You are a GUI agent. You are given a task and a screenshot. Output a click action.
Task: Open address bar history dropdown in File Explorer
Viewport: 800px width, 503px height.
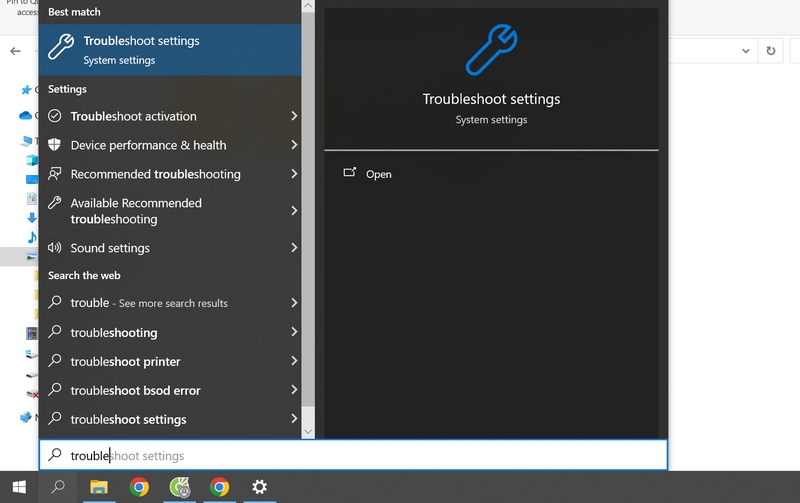[745, 51]
